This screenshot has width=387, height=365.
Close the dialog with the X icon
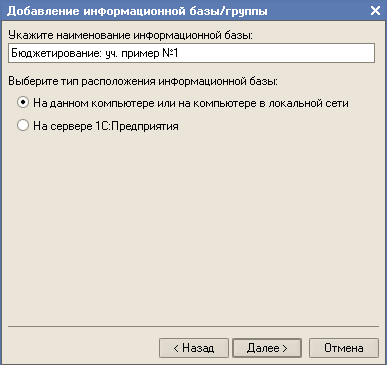375,11
